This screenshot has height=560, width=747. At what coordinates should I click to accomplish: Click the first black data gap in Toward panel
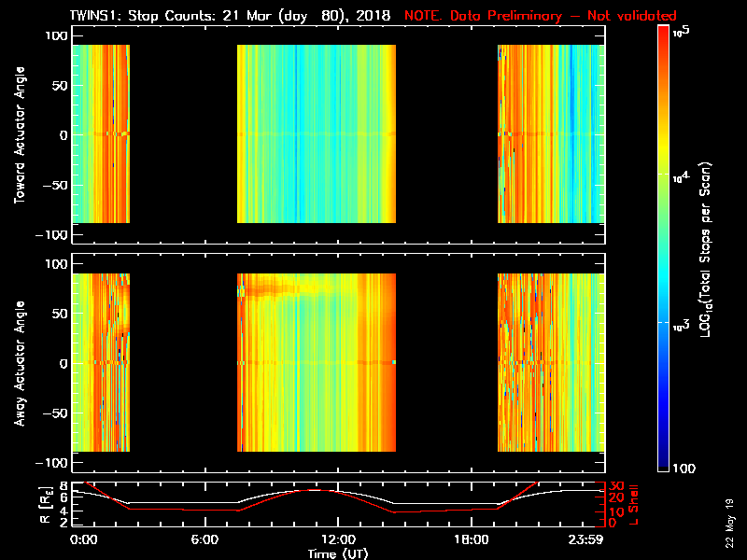183,133
